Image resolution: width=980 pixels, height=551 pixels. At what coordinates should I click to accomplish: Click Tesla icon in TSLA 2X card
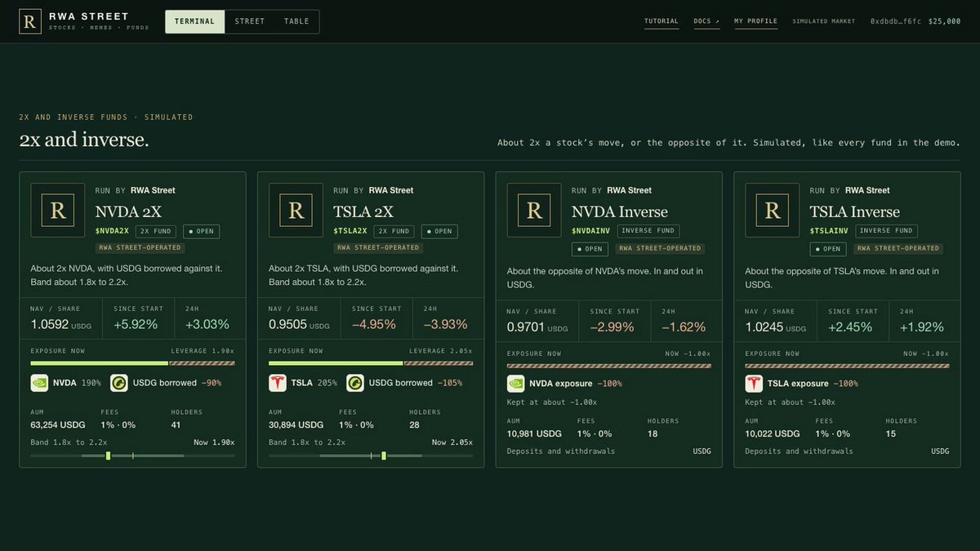(278, 383)
